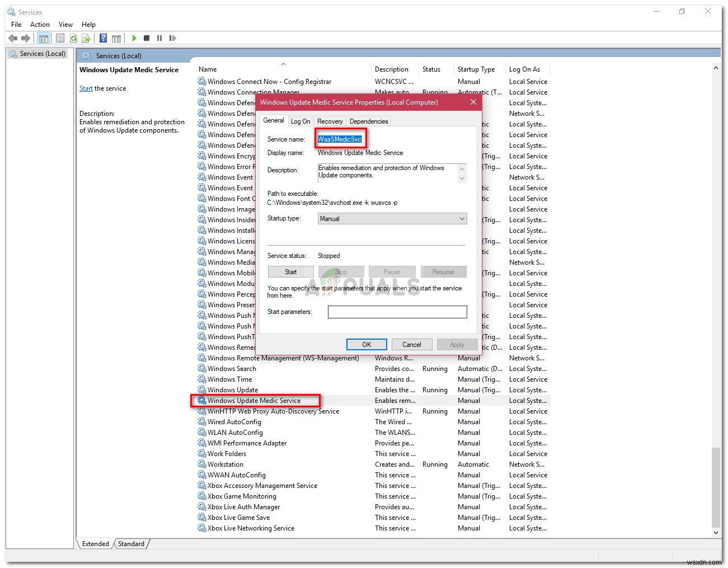Click the gear icon beside Work Folders
This screenshot has width=728, height=568.
[x=201, y=453]
